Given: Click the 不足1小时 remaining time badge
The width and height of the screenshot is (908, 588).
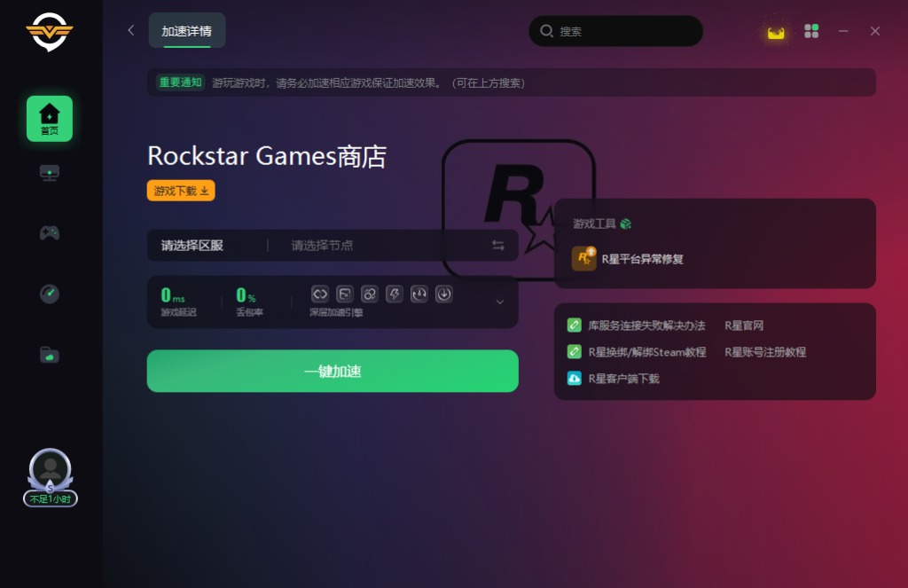Looking at the screenshot, I should pyautogui.click(x=51, y=498).
